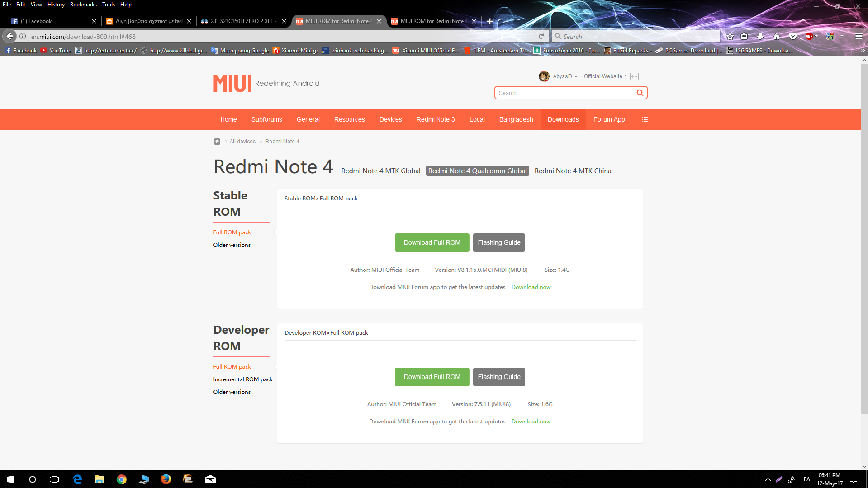Click the vertical page scrollbar
Viewport: 868px width, 488px height.
tap(864, 239)
